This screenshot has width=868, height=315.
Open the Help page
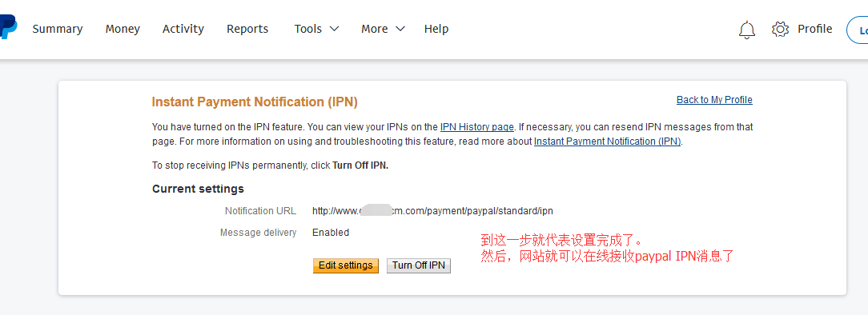[x=436, y=29]
